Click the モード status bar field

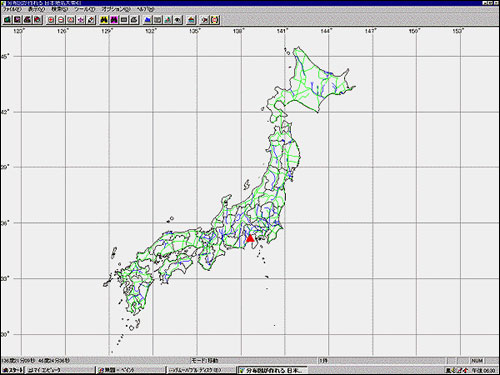click(254, 360)
